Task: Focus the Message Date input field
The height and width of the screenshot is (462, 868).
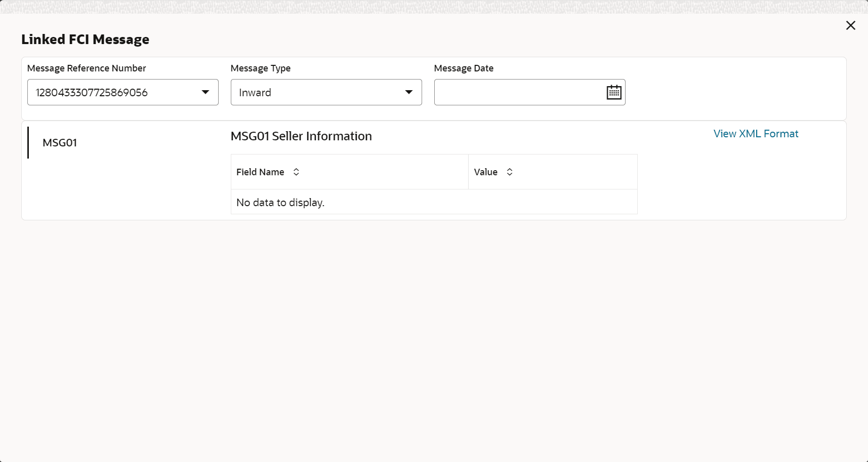Action: tap(519, 92)
